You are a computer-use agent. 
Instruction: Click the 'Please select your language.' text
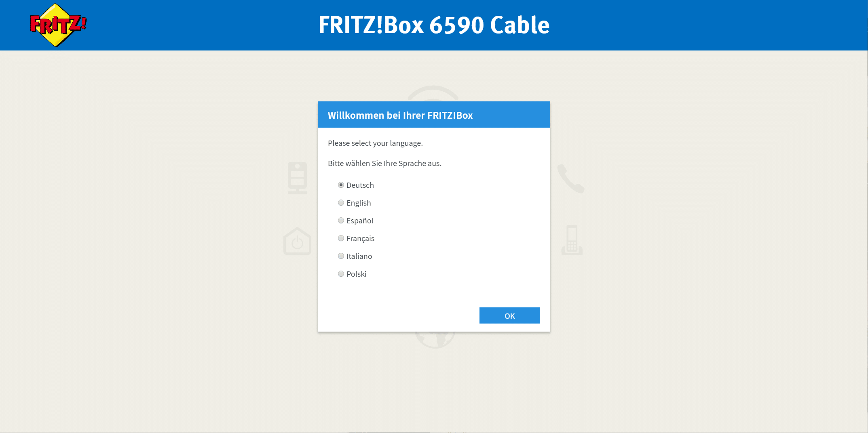coord(375,143)
